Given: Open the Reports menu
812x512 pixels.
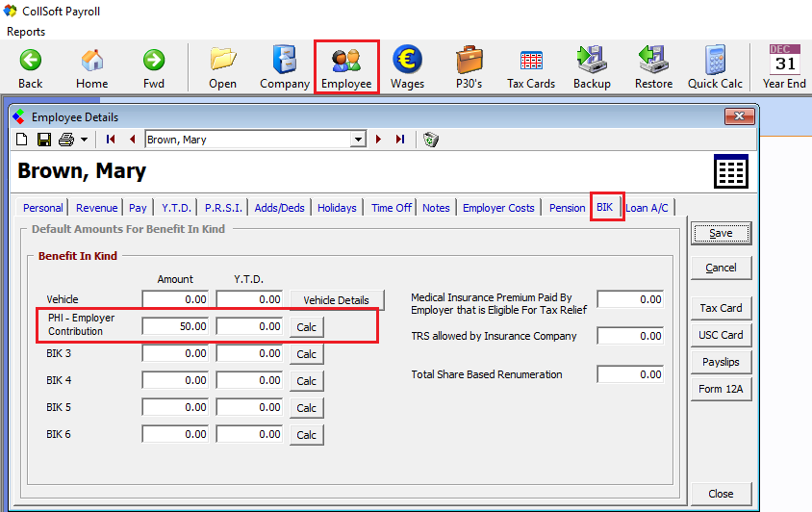Looking at the screenshot, I should coord(26,32).
